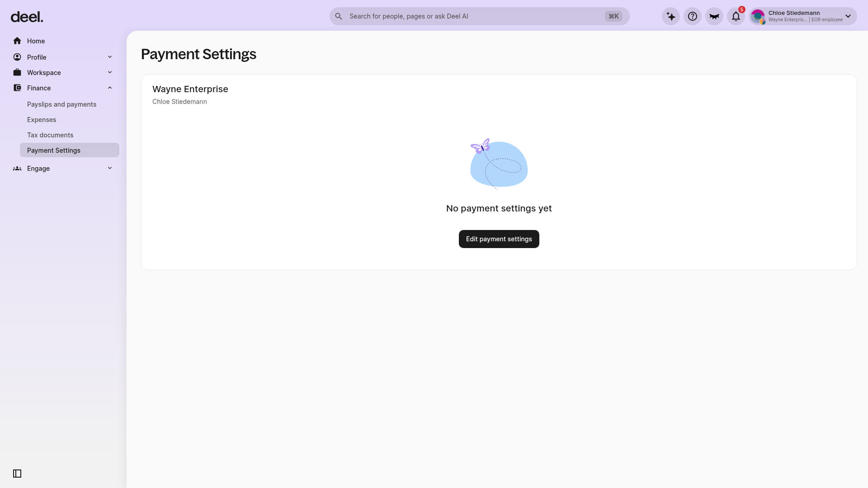868x488 pixels.
Task: Expand the account menu chevron
Action: point(848,16)
